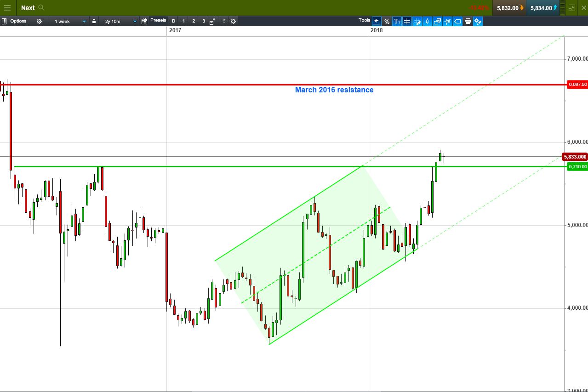Choose the candlestick chart type icon
The image size is (588, 392).
[x=427, y=21]
